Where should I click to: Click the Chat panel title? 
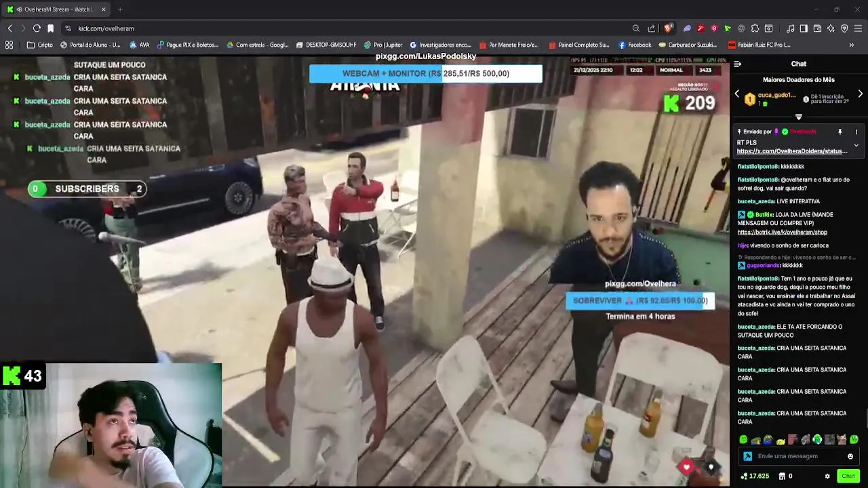pyautogui.click(x=798, y=64)
